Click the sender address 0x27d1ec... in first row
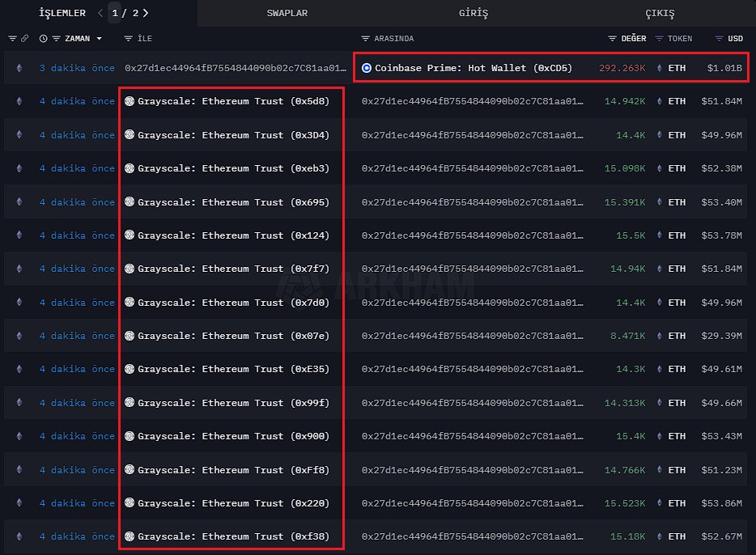The width and height of the screenshot is (756, 555). coord(236,68)
